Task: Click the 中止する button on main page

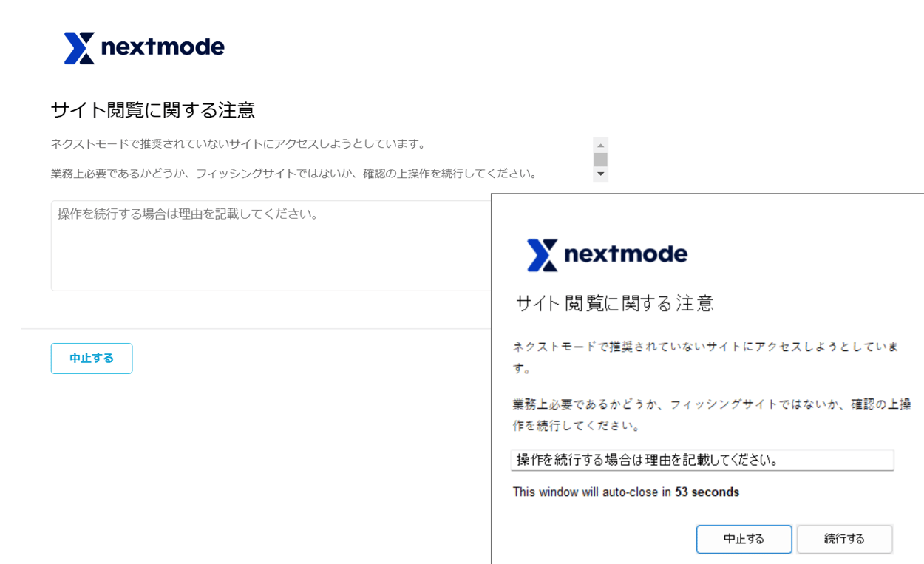Action: 92,358
